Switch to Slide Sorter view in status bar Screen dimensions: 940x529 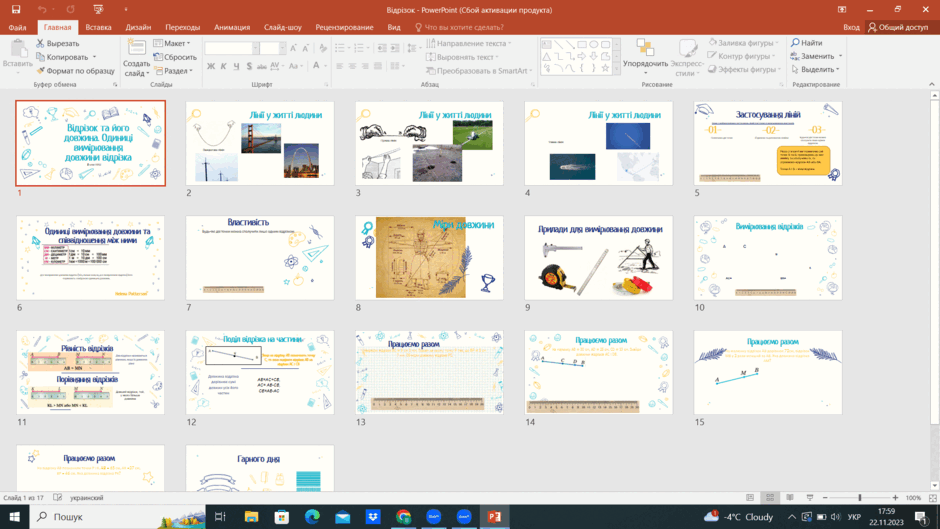[770, 498]
